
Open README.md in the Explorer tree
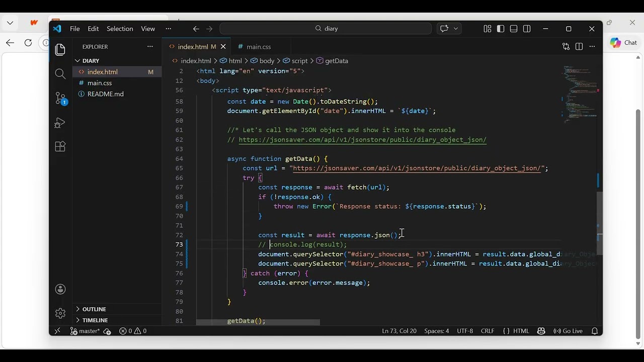(117, 94)
